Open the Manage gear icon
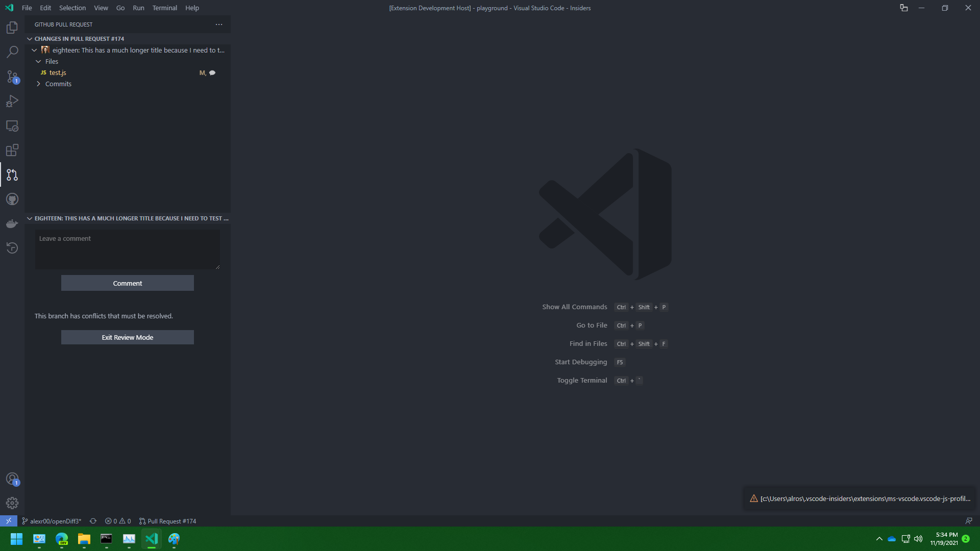Image resolution: width=980 pixels, height=551 pixels. [12, 503]
